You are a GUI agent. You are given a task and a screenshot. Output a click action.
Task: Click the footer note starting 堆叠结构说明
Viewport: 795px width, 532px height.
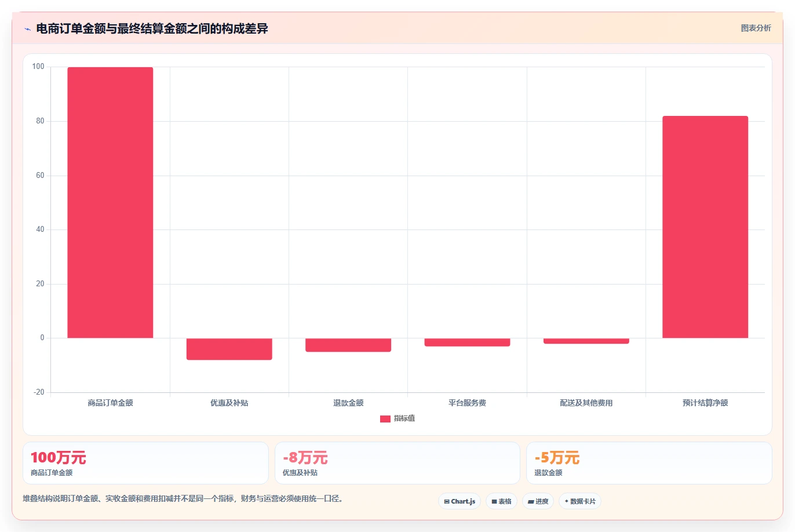[x=183, y=498]
